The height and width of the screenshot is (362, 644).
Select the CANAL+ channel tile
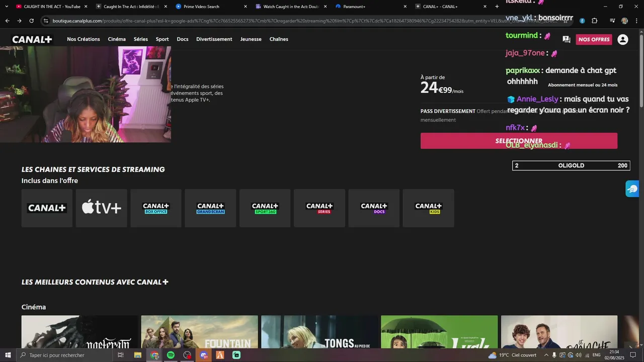point(47,208)
